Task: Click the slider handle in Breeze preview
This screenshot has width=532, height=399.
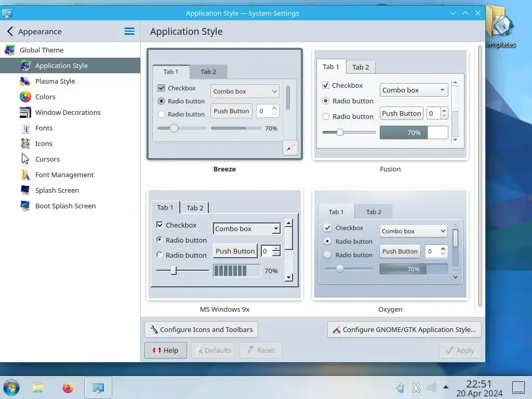Action: (x=174, y=128)
